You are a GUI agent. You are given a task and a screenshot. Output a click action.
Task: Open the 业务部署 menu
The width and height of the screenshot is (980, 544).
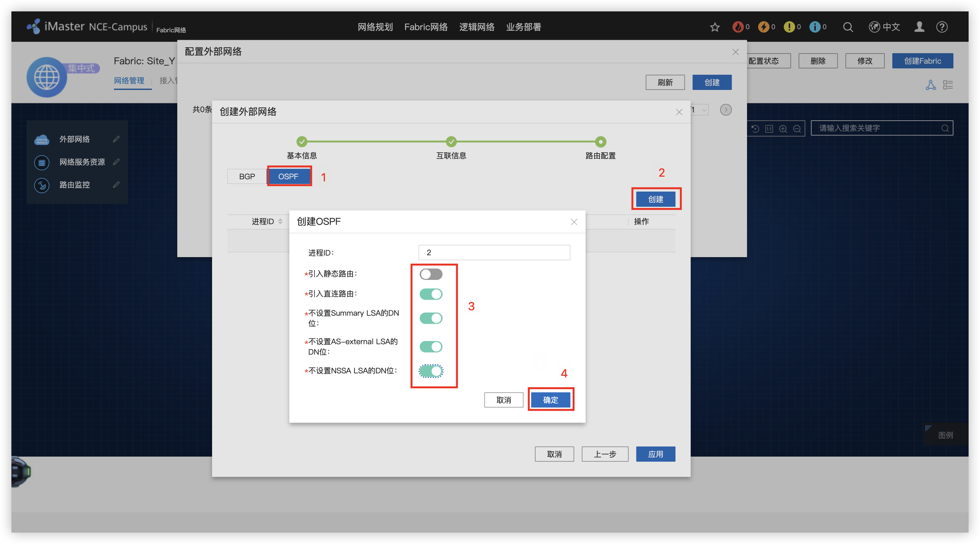pyautogui.click(x=524, y=27)
